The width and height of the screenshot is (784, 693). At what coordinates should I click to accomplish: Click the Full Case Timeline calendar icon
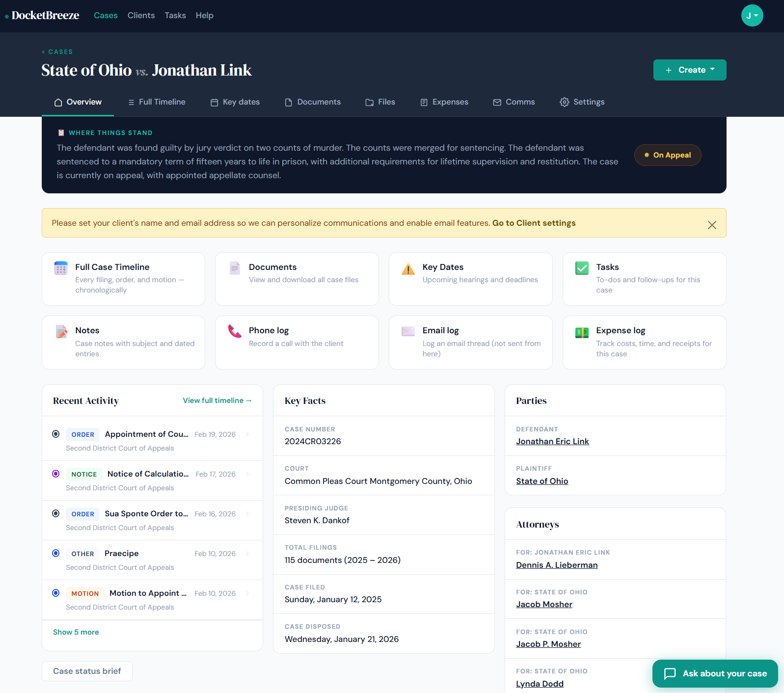pos(61,268)
